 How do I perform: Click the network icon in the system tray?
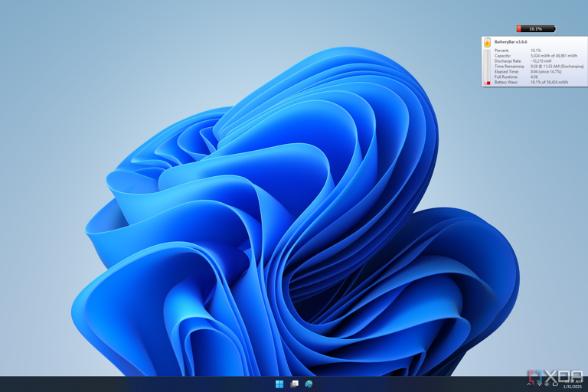(539, 384)
